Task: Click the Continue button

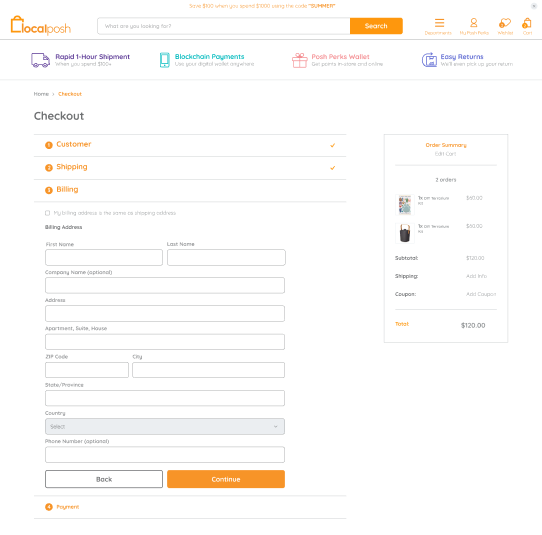Action: coord(226,479)
